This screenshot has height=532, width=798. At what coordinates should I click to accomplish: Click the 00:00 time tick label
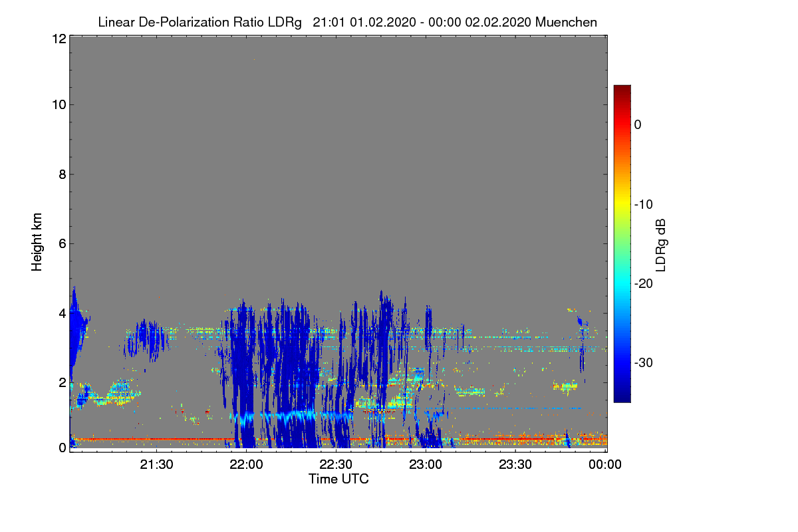(x=605, y=465)
